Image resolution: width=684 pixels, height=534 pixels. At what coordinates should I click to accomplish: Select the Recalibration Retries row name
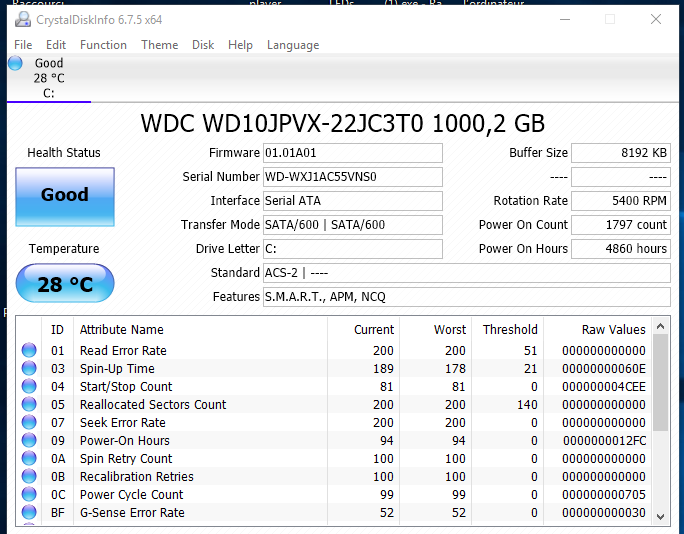pos(137,476)
